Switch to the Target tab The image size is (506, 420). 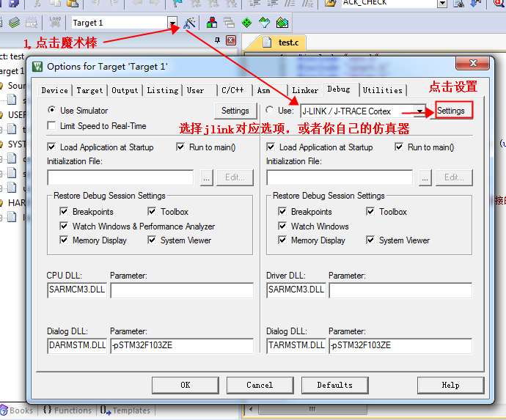(x=89, y=90)
